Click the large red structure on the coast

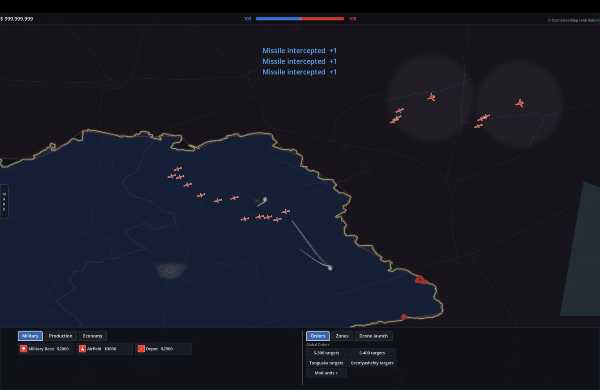point(421,280)
